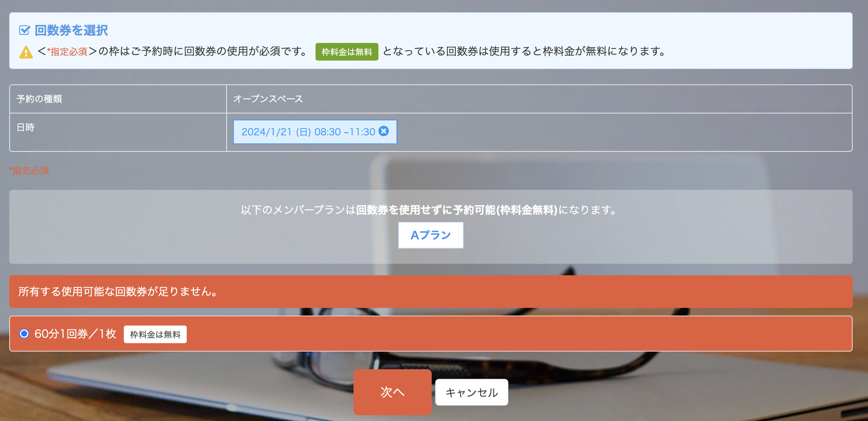Select the 60分1回券／1枚 radio button
The width and height of the screenshot is (868, 421).
click(x=24, y=334)
